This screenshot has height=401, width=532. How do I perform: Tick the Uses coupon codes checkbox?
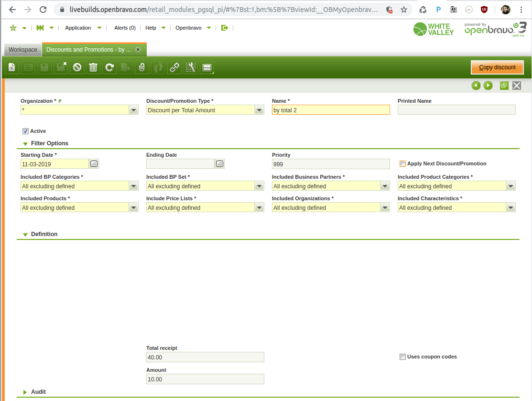pyautogui.click(x=402, y=357)
